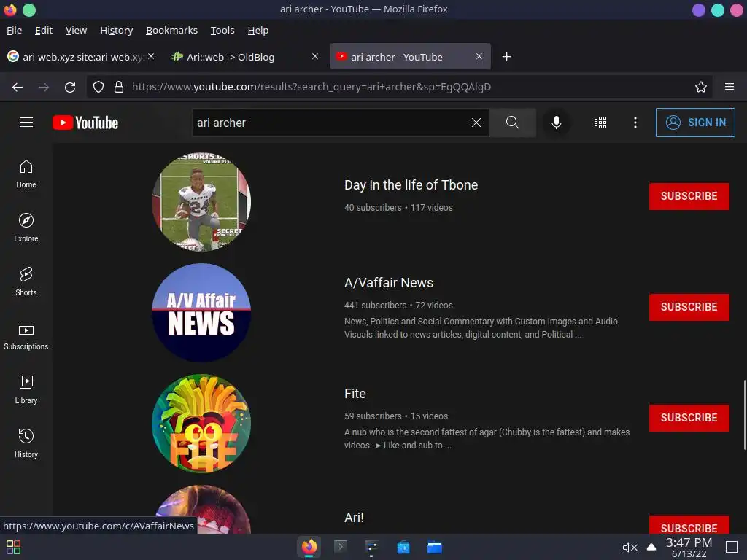This screenshot has width=747, height=560.
Task: Subscribe to the Ari! channel
Action: [x=689, y=524]
